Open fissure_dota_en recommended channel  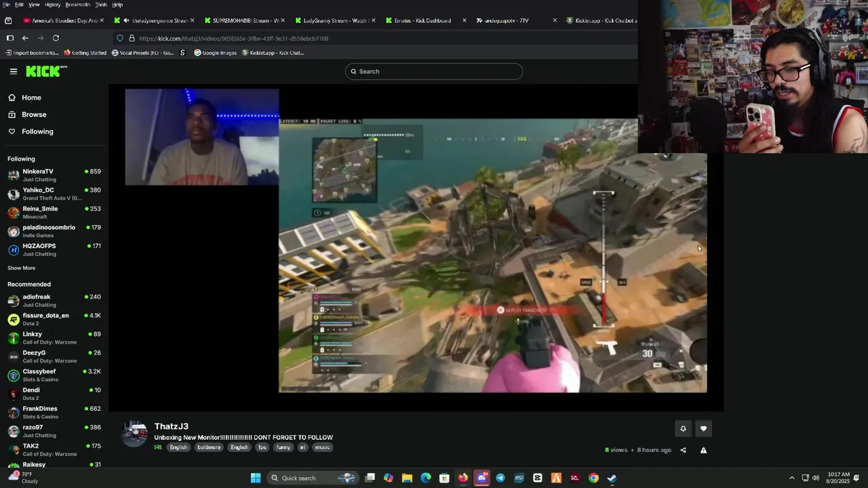pyautogui.click(x=54, y=319)
